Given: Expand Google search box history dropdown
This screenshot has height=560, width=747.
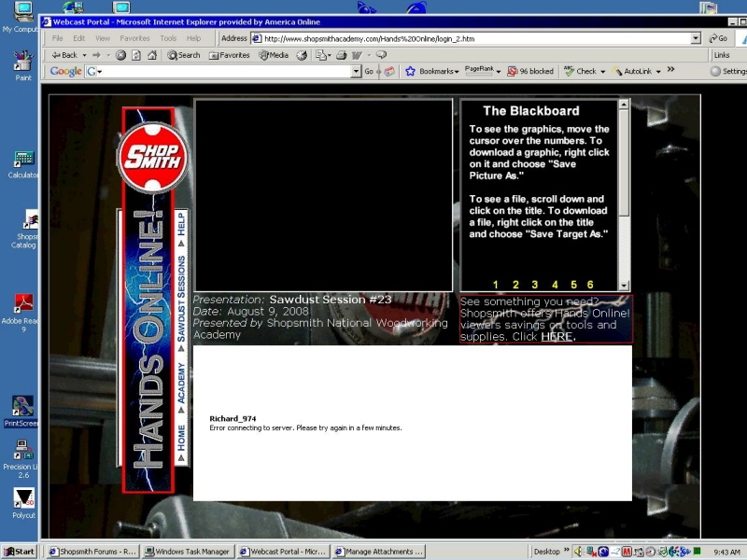Looking at the screenshot, I should (x=357, y=72).
